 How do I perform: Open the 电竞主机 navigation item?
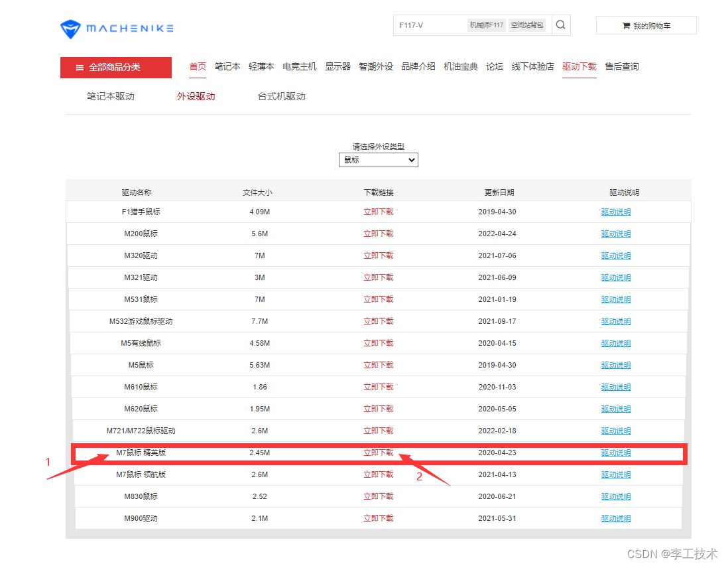click(x=300, y=66)
